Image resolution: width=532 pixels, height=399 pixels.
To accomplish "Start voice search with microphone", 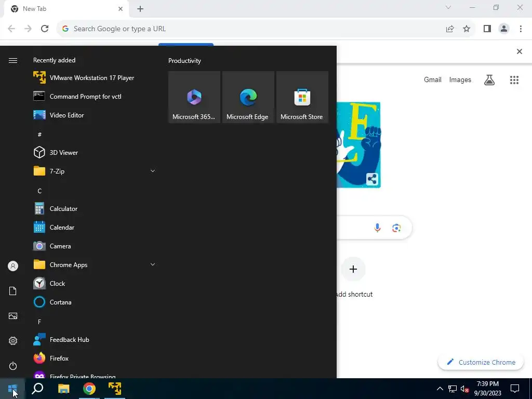I will (377, 228).
